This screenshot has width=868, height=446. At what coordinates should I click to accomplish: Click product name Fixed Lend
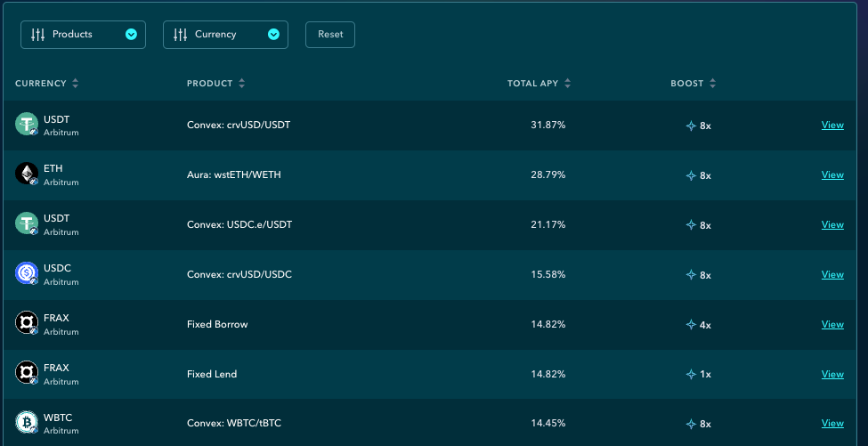[212, 374]
